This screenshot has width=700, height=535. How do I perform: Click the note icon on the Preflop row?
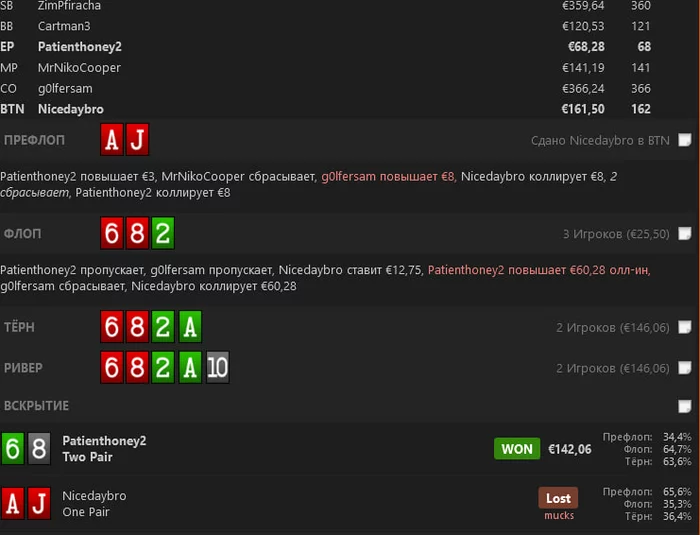(684, 140)
